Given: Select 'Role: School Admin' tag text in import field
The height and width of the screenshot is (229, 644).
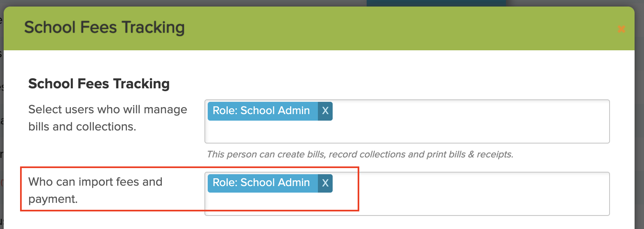Looking at the screenshot, I should pyautogui.click(x=261, y=183).
